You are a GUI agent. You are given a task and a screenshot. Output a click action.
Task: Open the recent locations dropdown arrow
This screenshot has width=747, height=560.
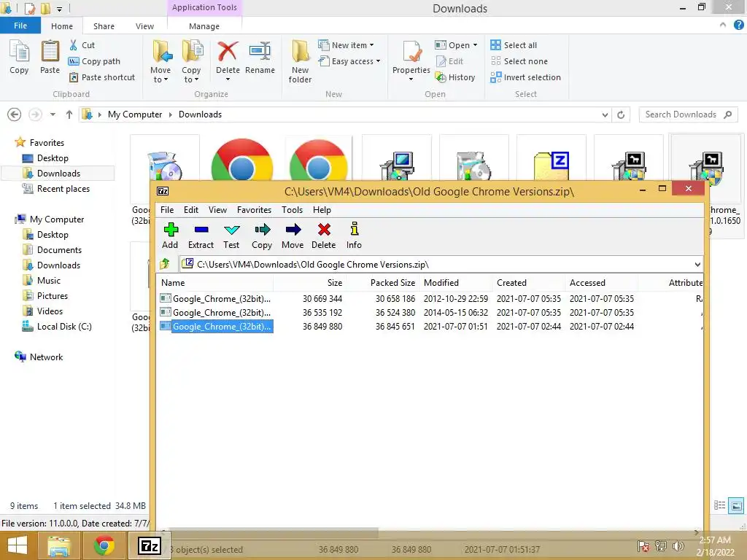pos(53,114)
